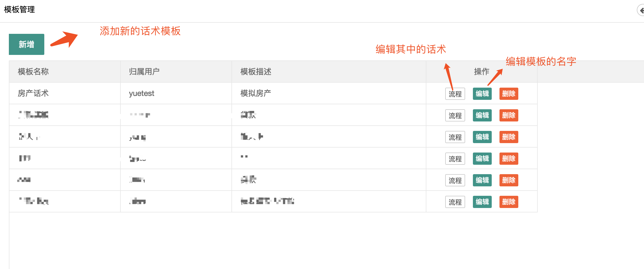Click 编辑 in the third table row
Screen dimensions: 644x269
[482, 137]
